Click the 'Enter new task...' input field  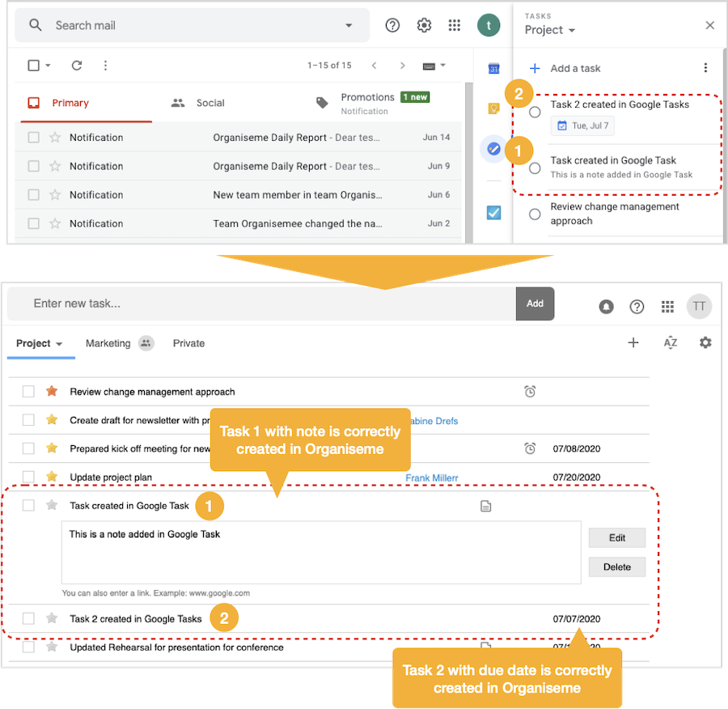click(243, 303)
